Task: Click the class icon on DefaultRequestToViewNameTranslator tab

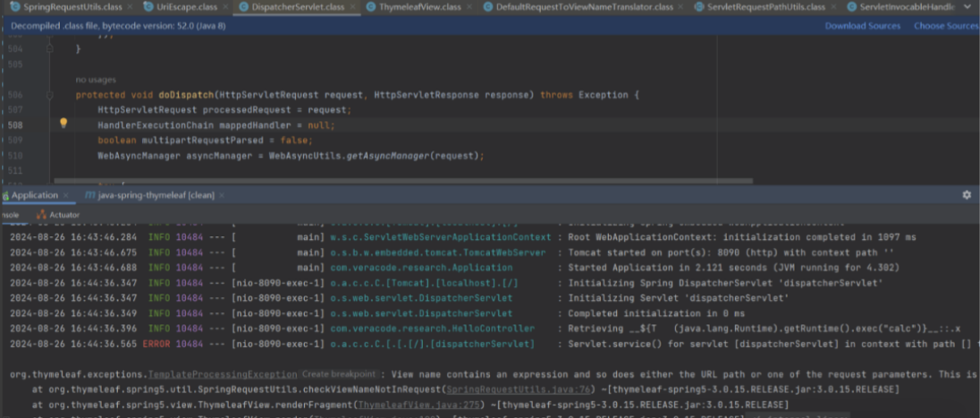Action: pos(488,7)
